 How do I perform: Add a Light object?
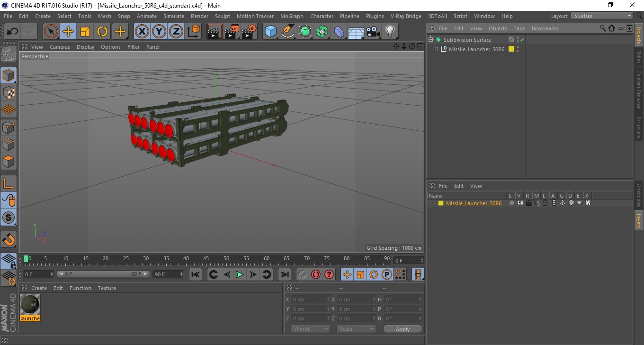(x=390, y=32)
